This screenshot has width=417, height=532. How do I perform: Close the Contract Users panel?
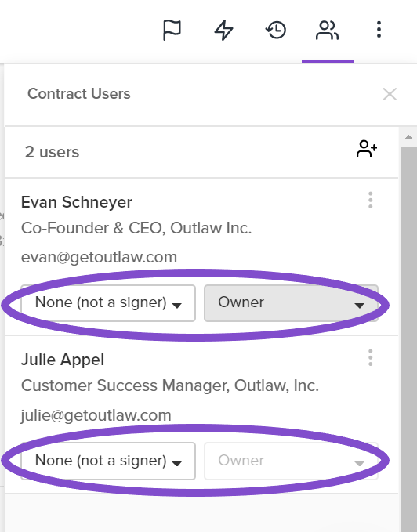390,94
